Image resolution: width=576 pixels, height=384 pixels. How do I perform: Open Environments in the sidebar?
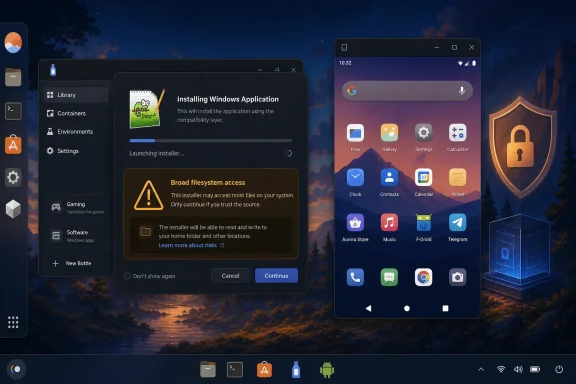point(76,132)
